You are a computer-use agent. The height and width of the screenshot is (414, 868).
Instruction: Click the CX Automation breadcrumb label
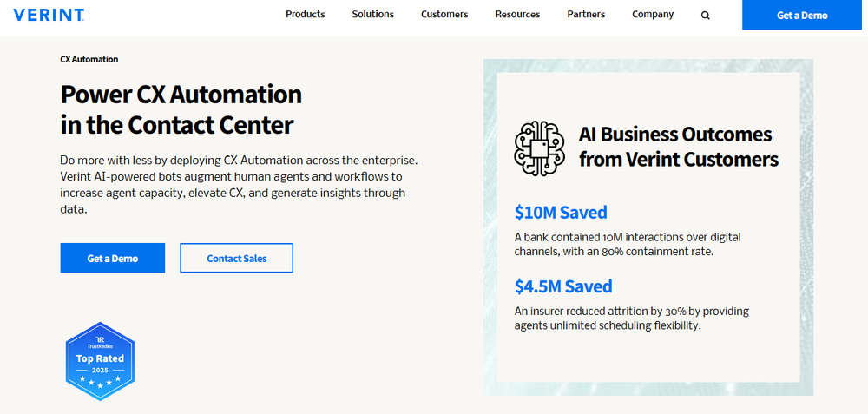point(89,59)
